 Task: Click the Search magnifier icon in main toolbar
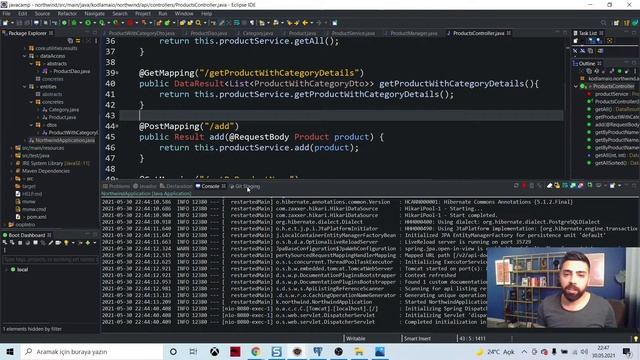click(198, 23)
